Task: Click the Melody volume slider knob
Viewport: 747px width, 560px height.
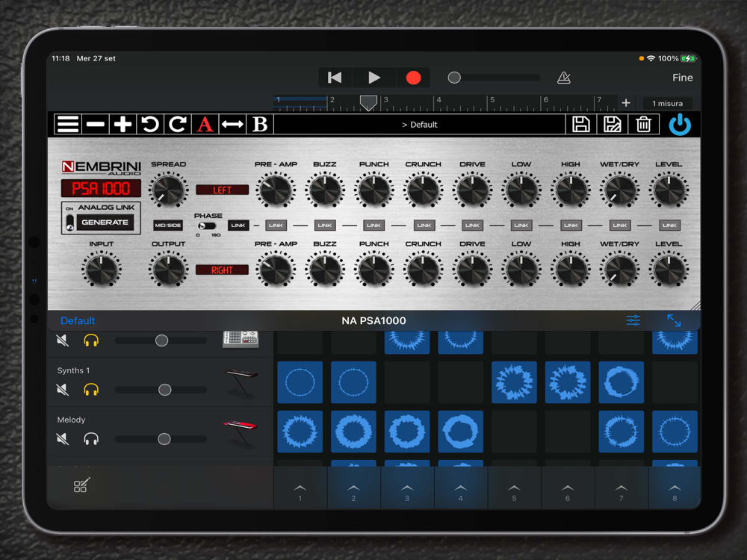Action: [164, 438]
